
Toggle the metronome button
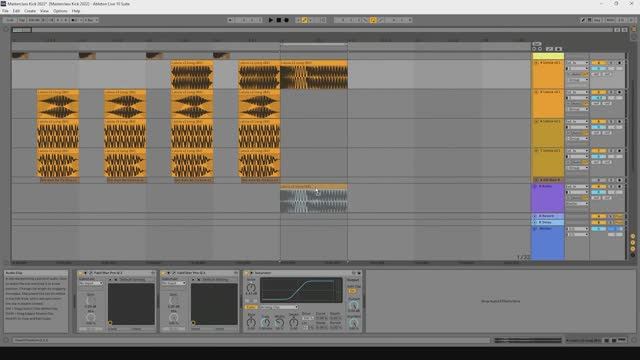coord(75,20)
